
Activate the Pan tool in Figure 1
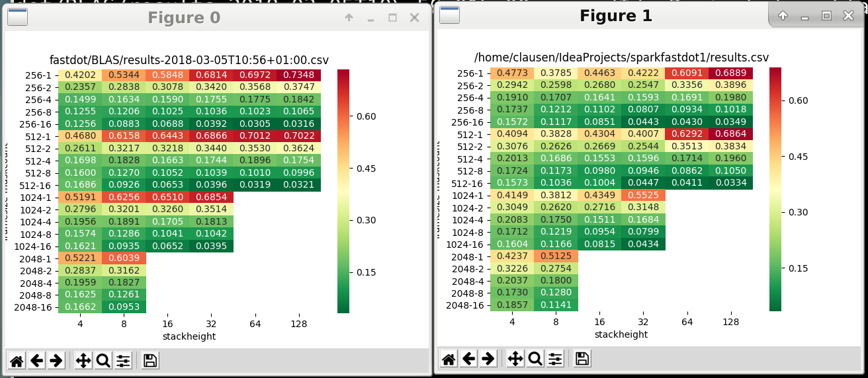[x=515, y=359]
